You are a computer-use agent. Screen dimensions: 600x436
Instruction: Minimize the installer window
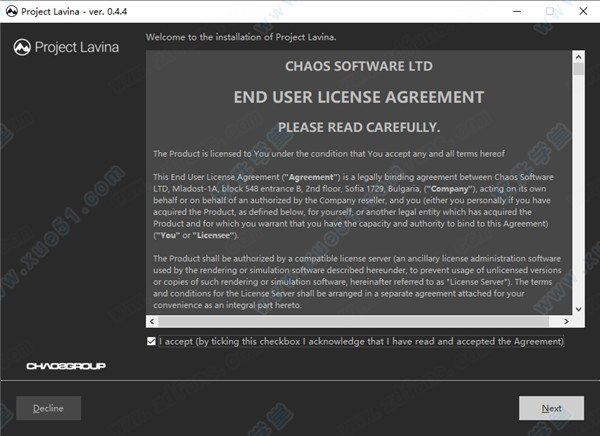[x=517, y=11]
